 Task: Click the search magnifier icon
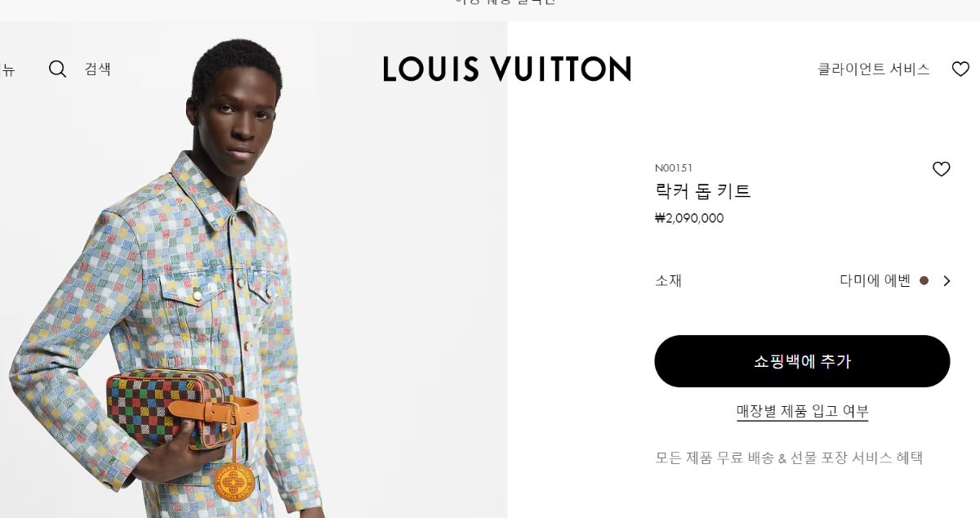(57, 69)
